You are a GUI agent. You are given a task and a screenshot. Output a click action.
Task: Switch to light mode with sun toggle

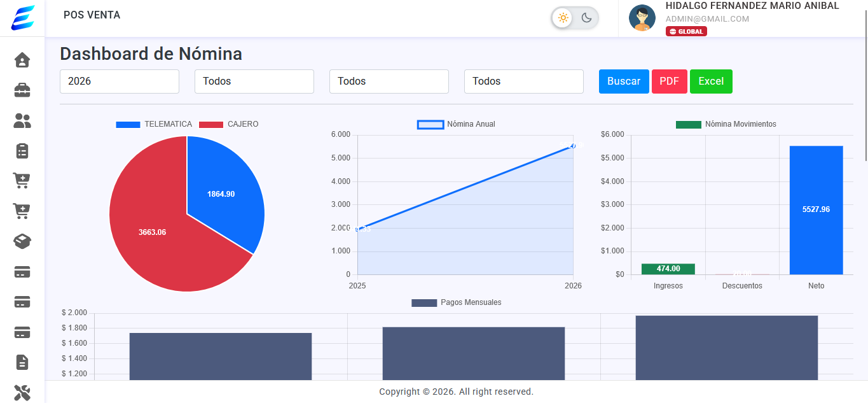(563, 18)
